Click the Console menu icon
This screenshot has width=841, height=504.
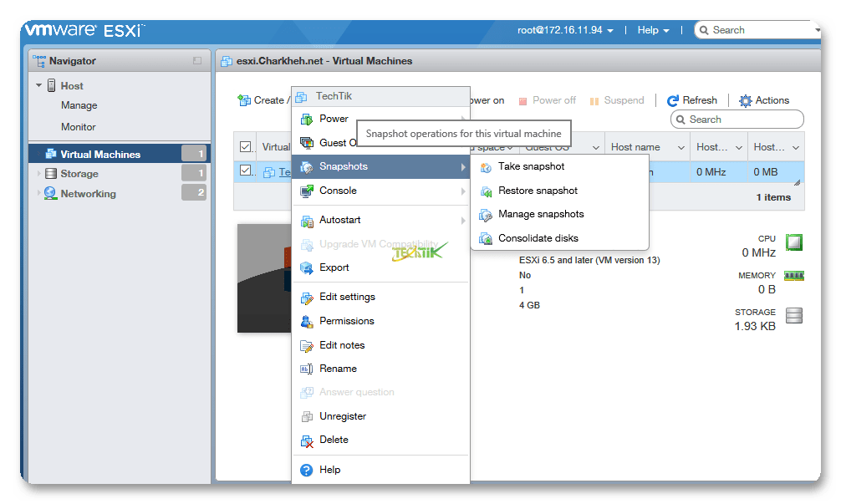click(x=307, y=191)
